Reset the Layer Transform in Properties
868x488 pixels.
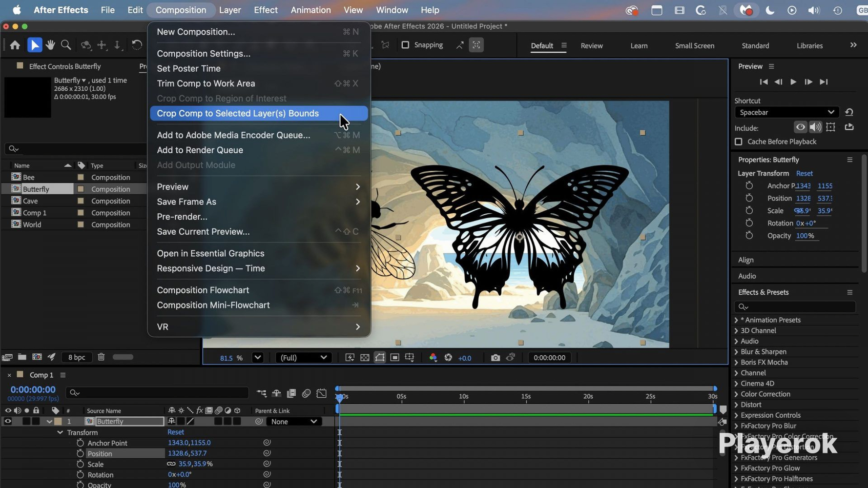[x=805, y=173]
